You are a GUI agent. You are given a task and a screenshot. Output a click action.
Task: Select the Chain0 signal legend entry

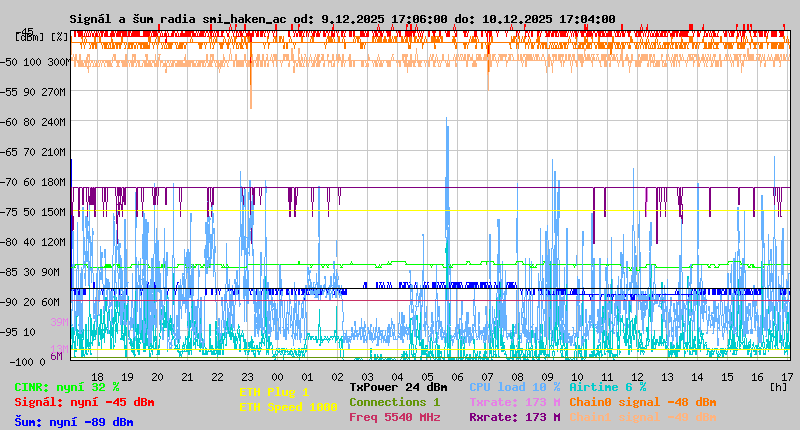pyautogui.click(x=642, y=402)
